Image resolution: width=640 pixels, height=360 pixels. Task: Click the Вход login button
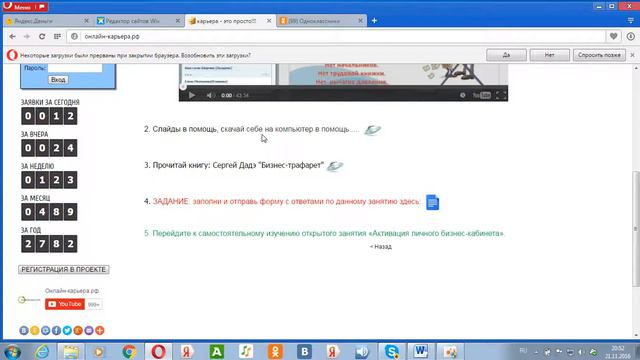[x=58, y=80]
